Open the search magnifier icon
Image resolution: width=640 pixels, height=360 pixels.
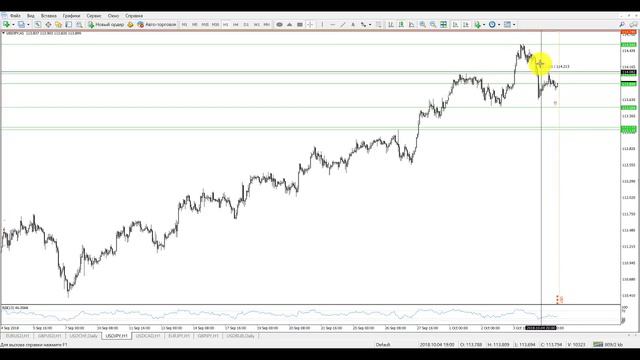622,24
